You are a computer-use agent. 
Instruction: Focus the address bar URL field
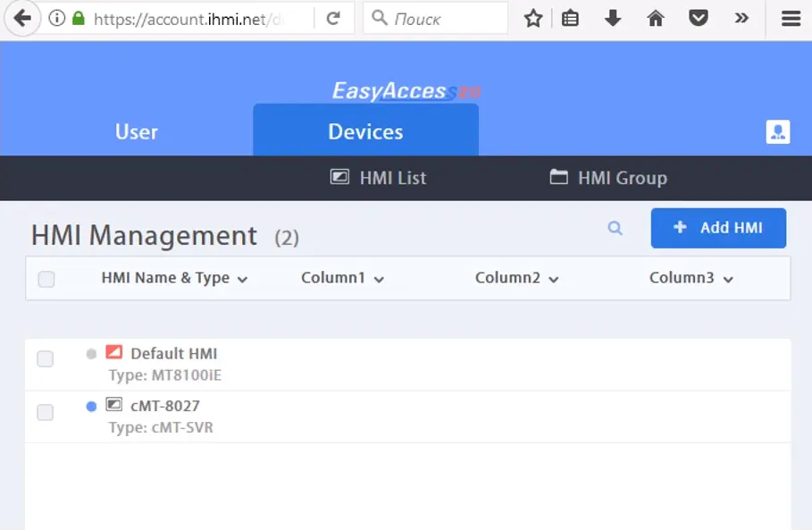pos(189,19)
